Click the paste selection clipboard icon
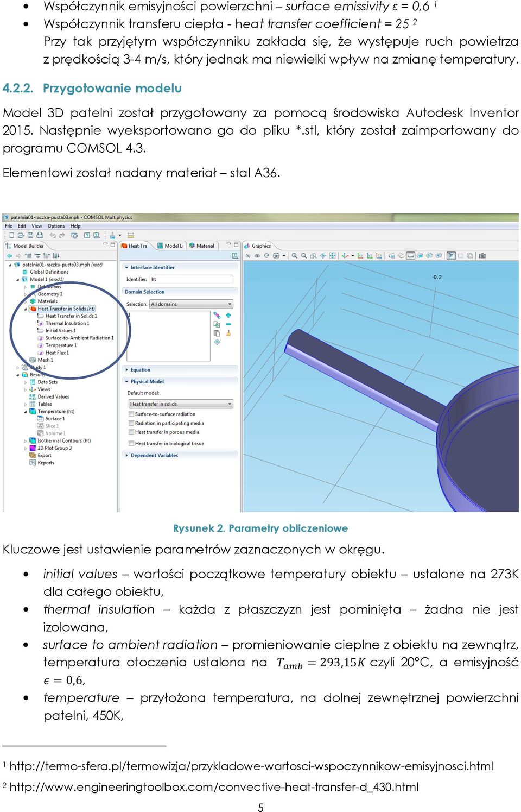521x812 pixels. (x=217, y=333)
